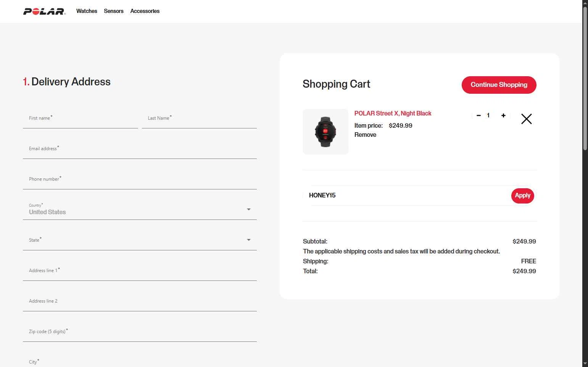Click the Remove link under item
This screenshot has height=367, width=588.
click(x=365, y=135)
